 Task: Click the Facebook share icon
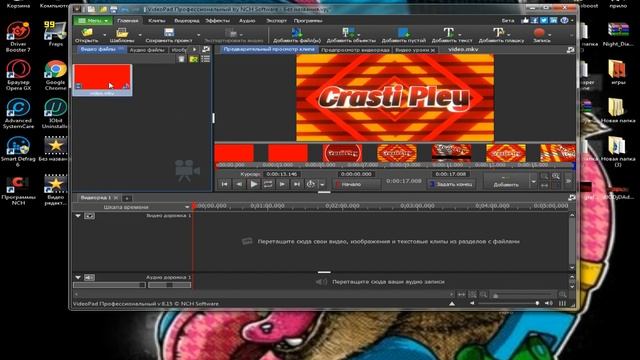click(534, 20)
